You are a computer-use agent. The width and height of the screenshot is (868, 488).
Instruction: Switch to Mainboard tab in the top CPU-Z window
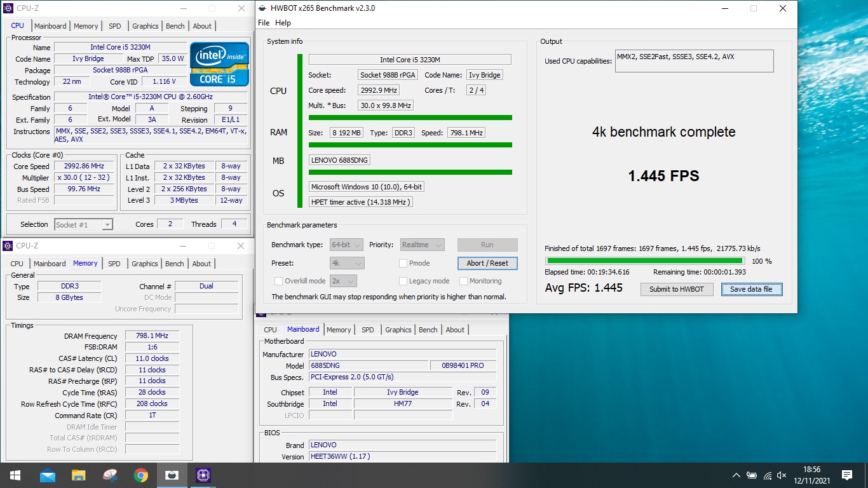pos(50,26)
